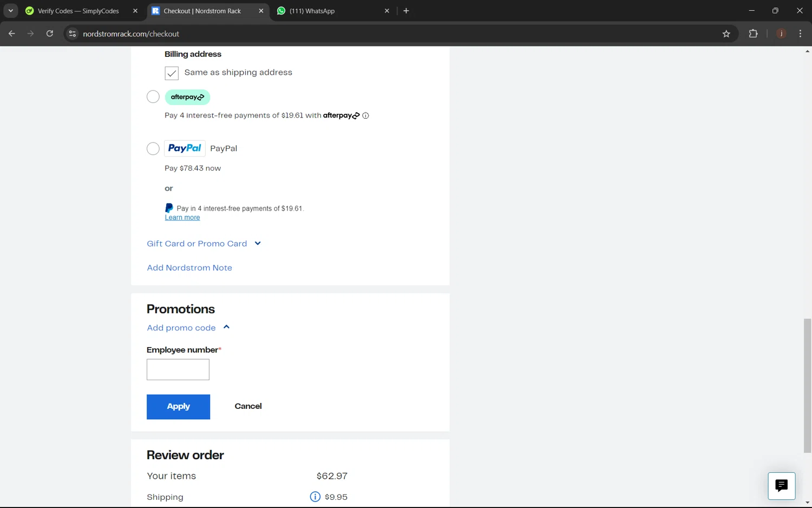This screenshot has height=508, width=812.
Task: Click the Promotions heading
Action: point(181,309)
